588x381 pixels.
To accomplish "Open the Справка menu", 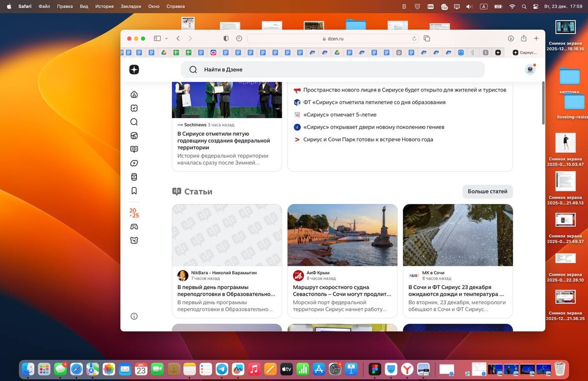I will 175,6.
